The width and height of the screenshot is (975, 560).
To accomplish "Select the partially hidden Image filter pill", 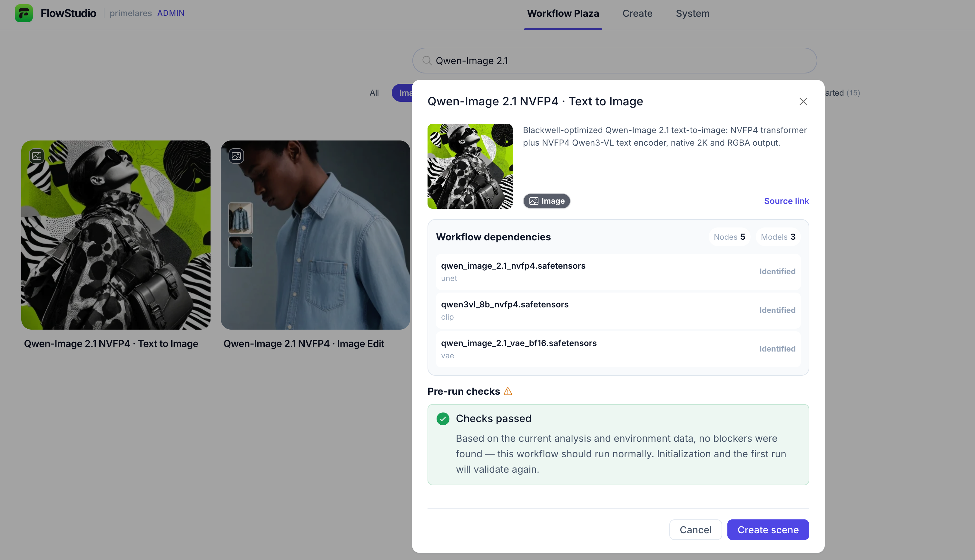I will pyautogui.click(x=402, y=93).
